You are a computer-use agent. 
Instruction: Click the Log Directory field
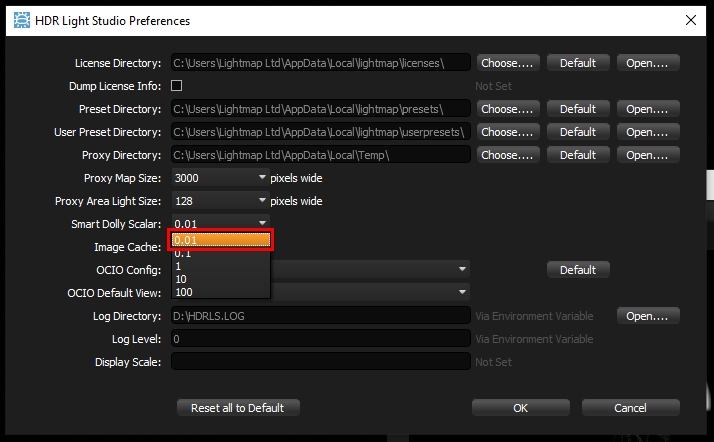(321, 316)
